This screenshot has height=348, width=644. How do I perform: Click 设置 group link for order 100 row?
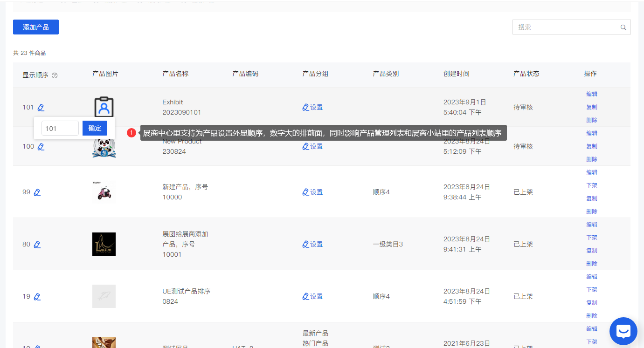point(312,146)
